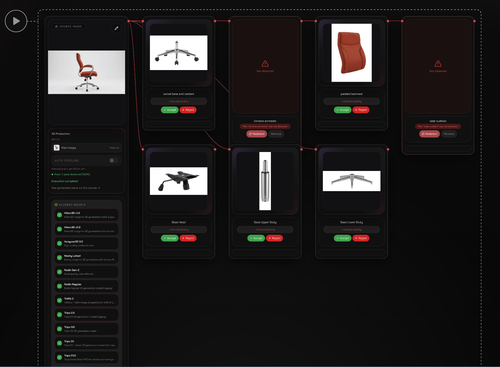Image resolution: width=500 pixels, height=367 pixels.
Task: Evaluate quality of Base Head
Action: (x=179, y=230)
